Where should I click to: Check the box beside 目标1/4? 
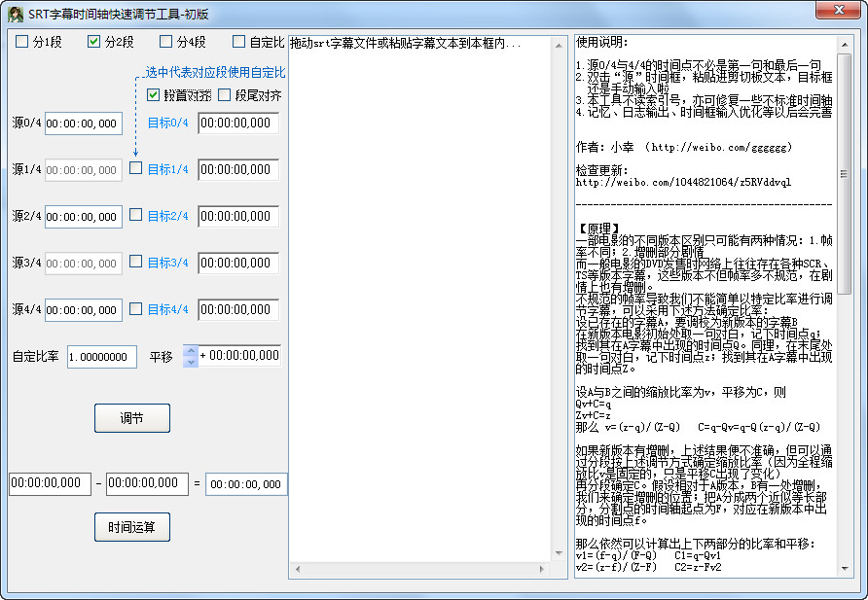coord(135,168)
